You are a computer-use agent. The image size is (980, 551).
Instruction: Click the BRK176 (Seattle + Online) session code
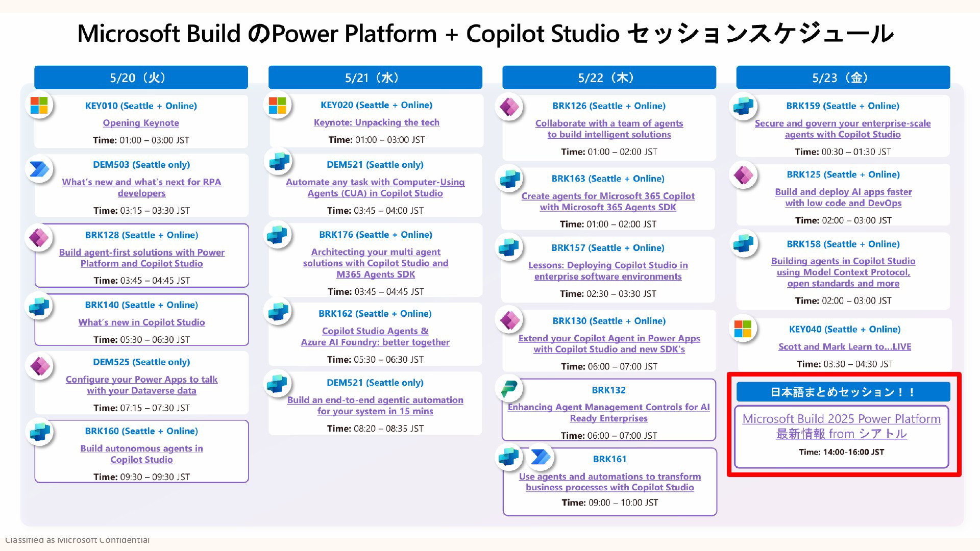tap(376, 235)
